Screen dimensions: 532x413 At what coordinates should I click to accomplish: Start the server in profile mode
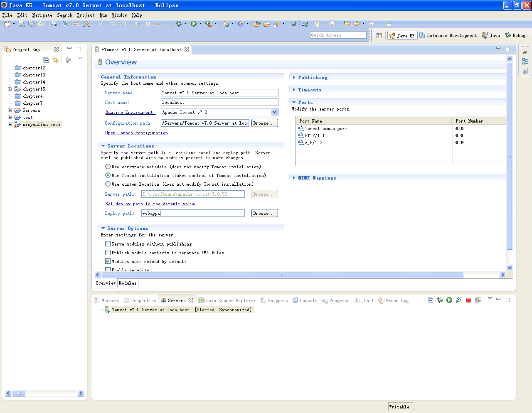pos(459,300)
